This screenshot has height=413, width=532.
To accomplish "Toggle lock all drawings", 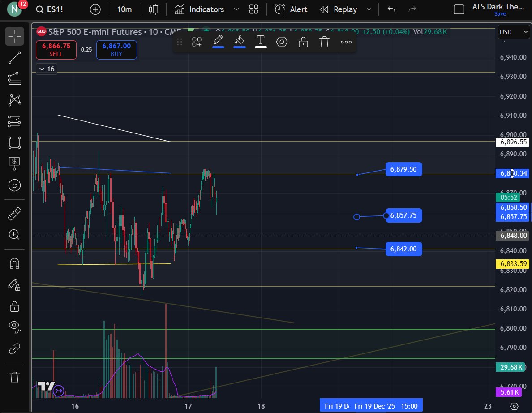I will point(14,306).
